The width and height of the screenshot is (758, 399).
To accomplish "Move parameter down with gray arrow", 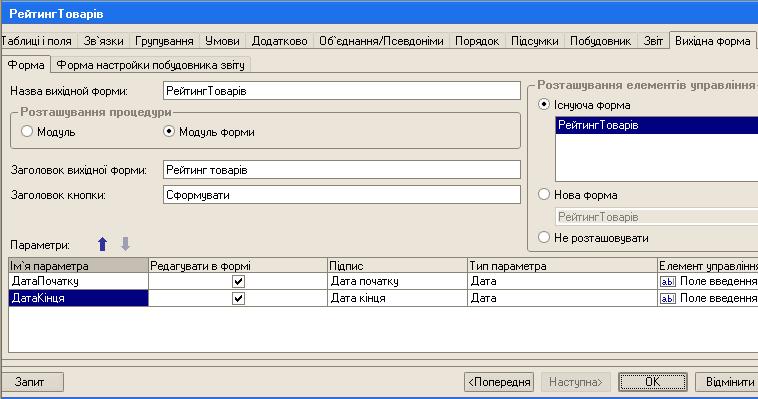I will (x=125, y=244).
